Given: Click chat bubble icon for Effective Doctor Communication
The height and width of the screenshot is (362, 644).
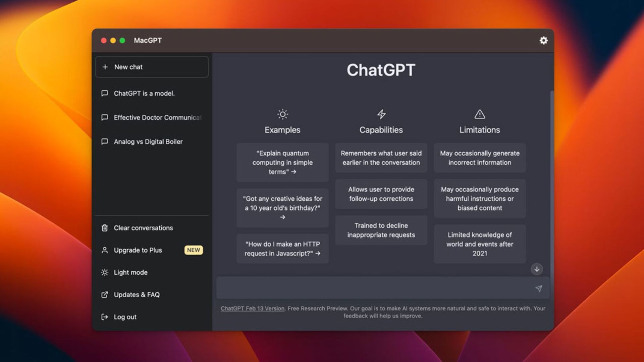Looking at the screenshot, I should (105, 117).
